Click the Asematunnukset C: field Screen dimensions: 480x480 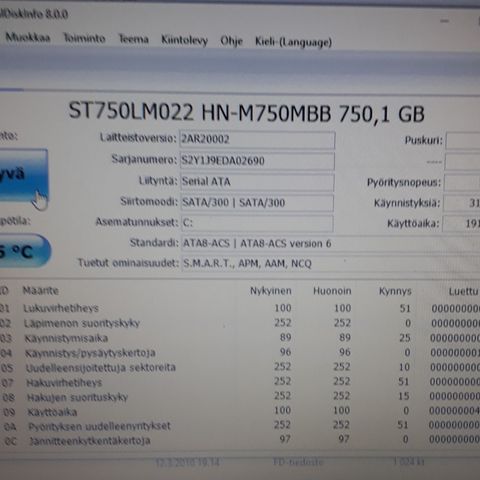[257, 223]
